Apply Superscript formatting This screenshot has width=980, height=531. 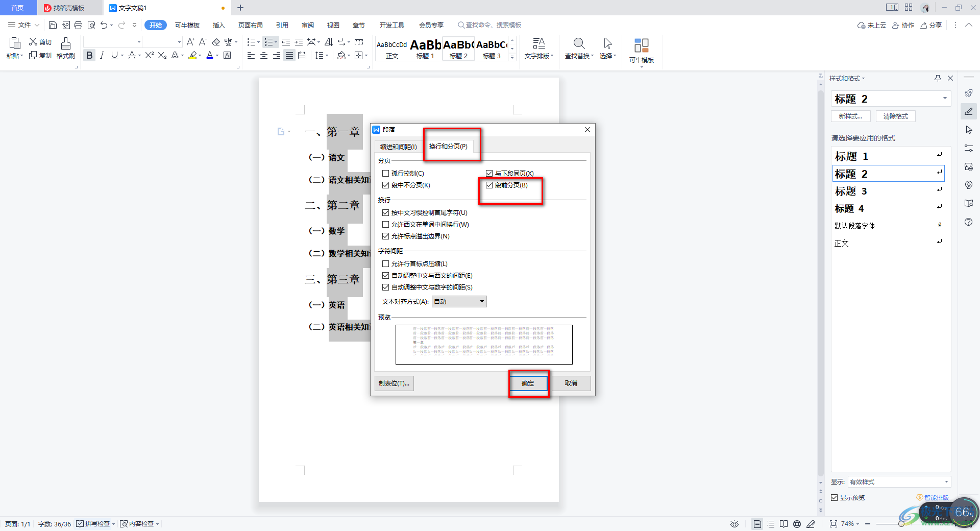(149, 55)
